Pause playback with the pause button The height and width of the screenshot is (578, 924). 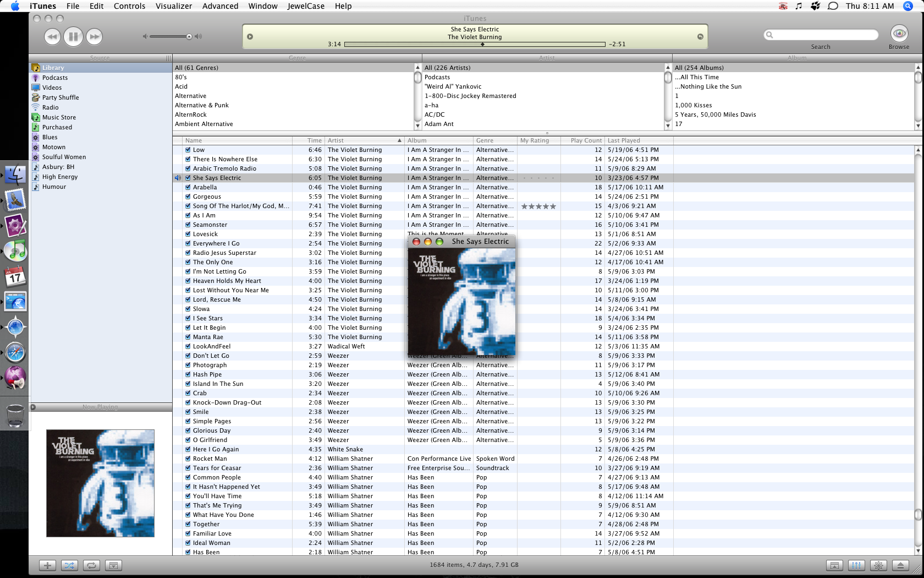click(x=73, y=37)
